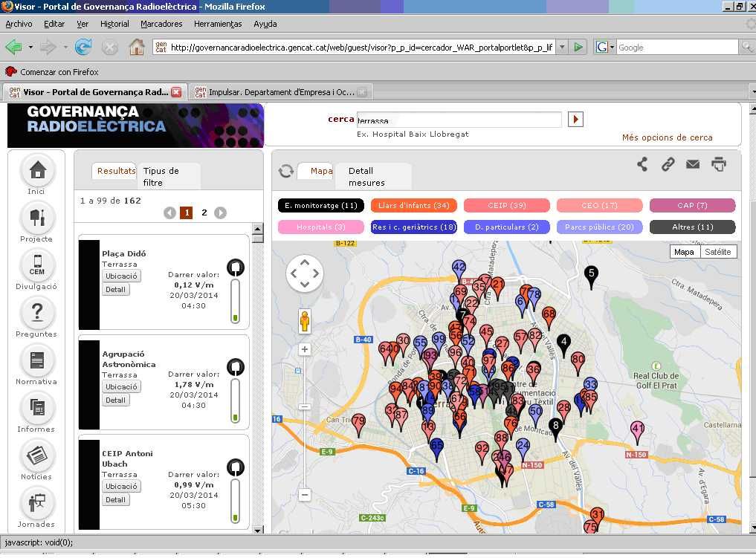Click the map refresh arrows icon
Image resolution: width=756 pixels, height=558 pixels.
click(286, 171)
